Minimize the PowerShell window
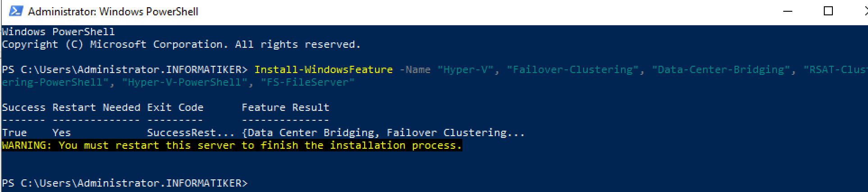 (x=788, y=11)
